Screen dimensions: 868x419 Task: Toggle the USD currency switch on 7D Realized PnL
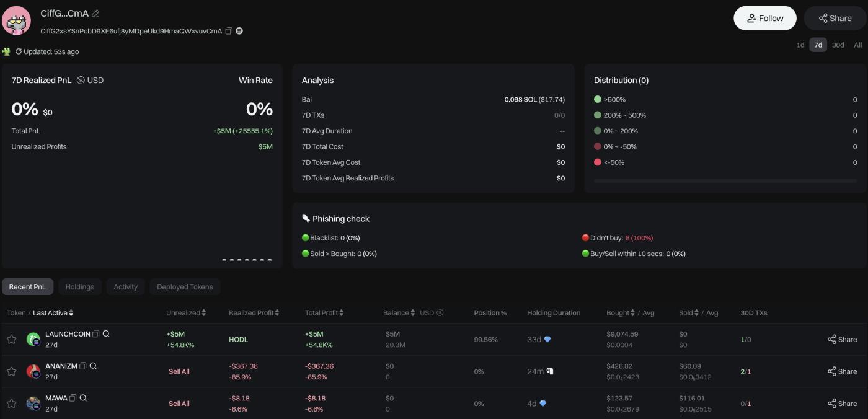[81, 80]
